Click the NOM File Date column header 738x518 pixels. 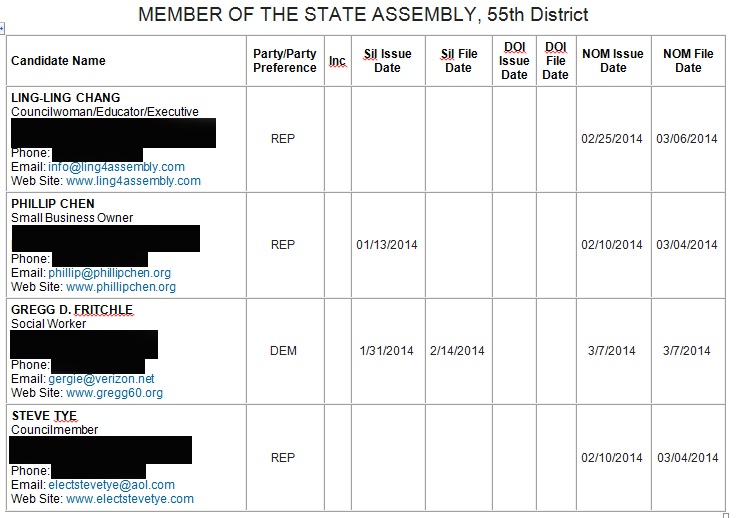[x=688, y=61]
